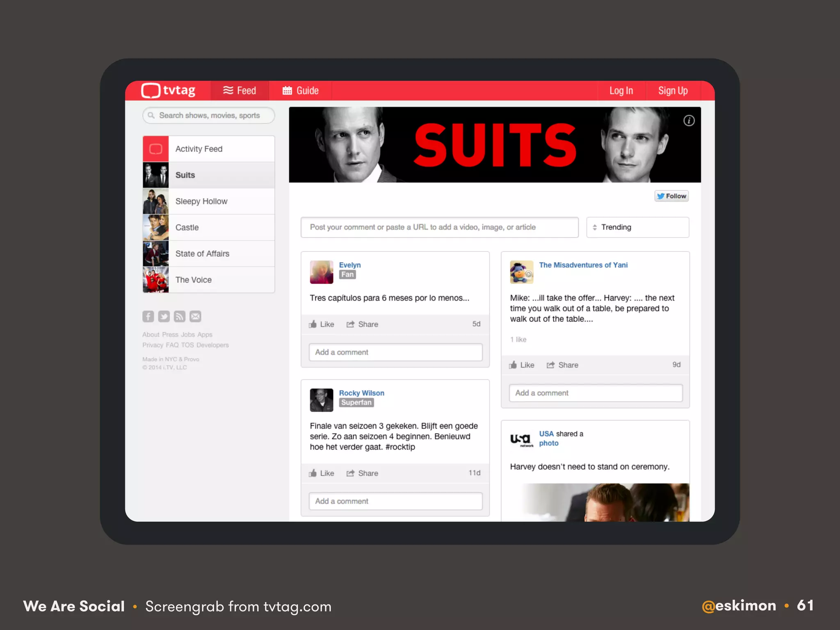Screen dimensions: 840x630
Task: Open the Developers link
Action: click(x=212, y=345)
